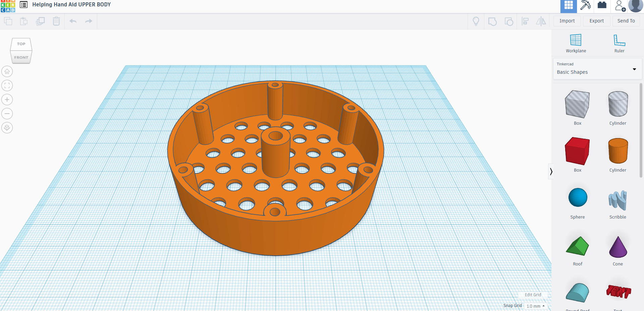Collapse the shapes panel with chevron
This screenshot has height=311, width=644.
tap(551, 172)
